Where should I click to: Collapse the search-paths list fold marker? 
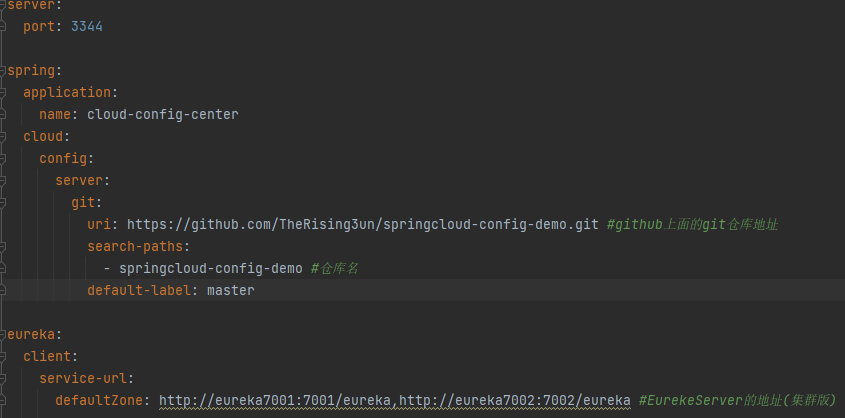(4, 247)
